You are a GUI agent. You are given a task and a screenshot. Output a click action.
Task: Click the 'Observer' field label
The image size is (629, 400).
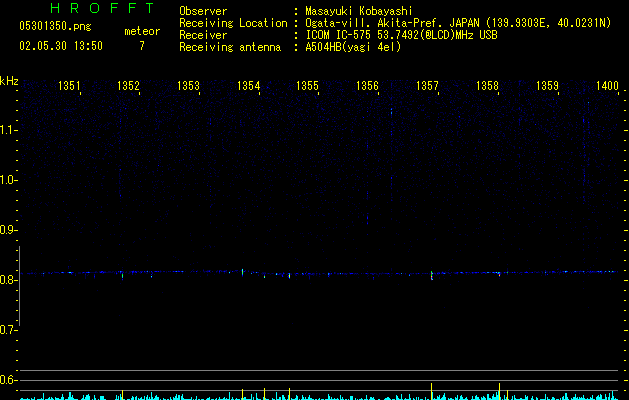tap(203, 11)
